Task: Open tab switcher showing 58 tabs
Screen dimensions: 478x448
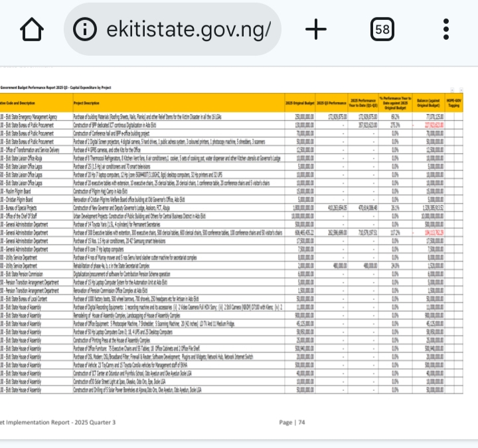Action: tap(382, 29)
